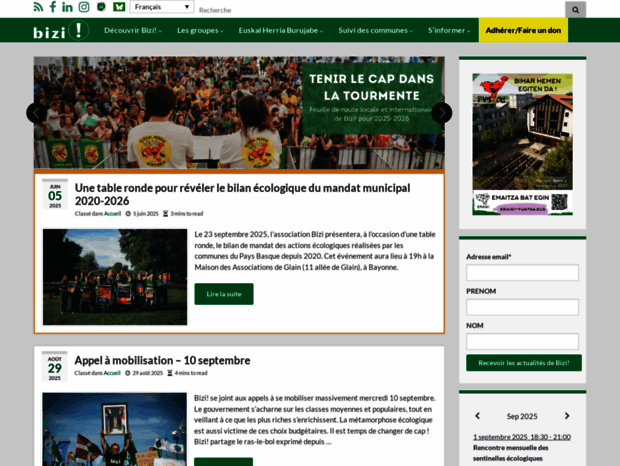This screenshot has height=466, width=620.
Task: Go to previous month in calendar
Action: (x=477, y=416)
